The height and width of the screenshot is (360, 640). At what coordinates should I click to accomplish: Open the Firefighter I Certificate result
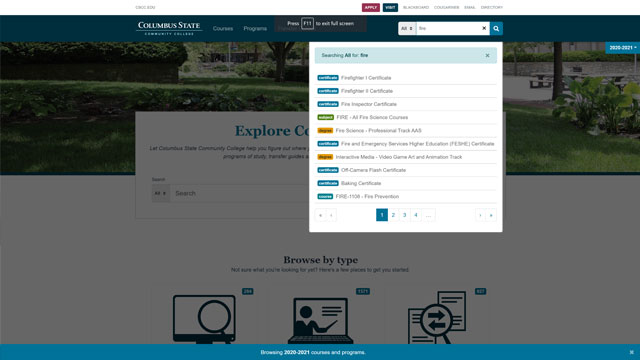366,78
